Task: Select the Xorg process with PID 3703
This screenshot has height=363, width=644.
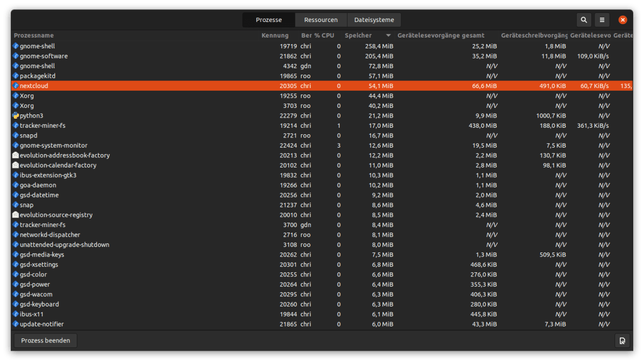Action: (322, 106)
